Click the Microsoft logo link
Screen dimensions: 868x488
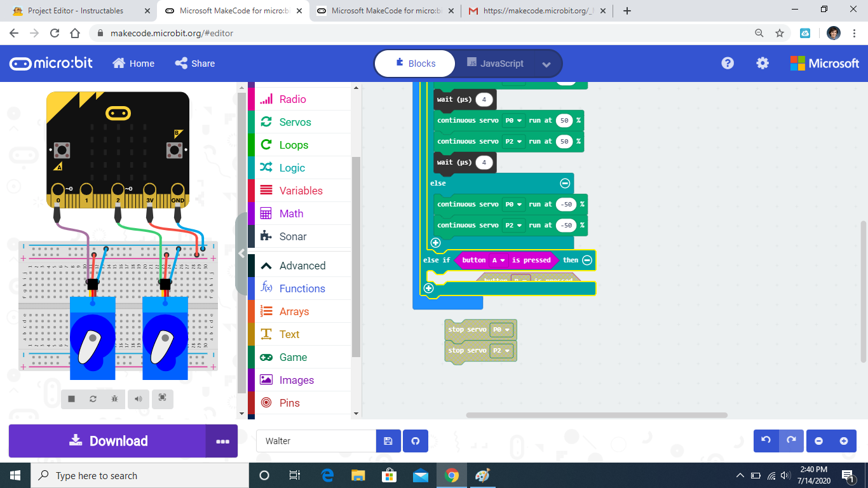(x=825, y=64)
